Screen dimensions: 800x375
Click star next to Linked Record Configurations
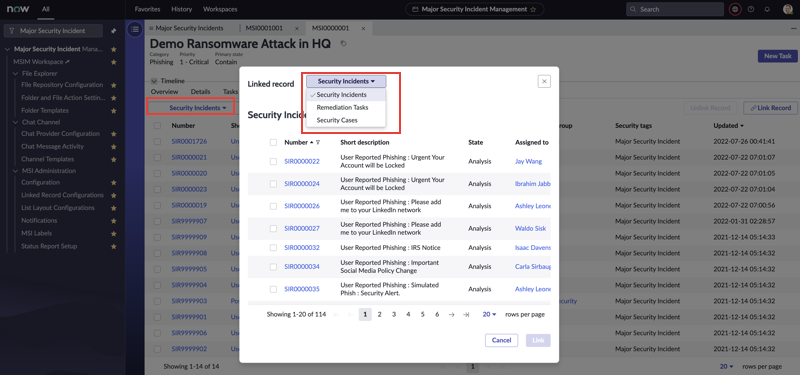click(114, 195)
